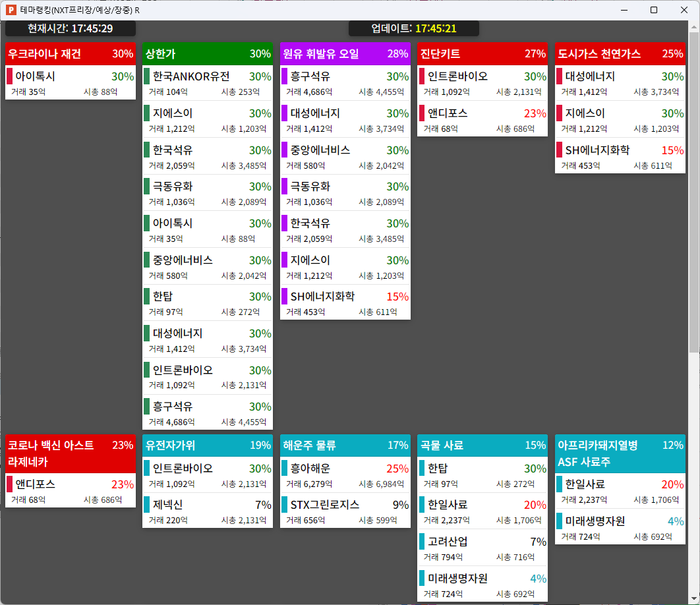The width and height of the screenshot is (700, 605).
Task: Click the red P app icon in title bar
Action: pyautogui.click(x=11, y=10)
